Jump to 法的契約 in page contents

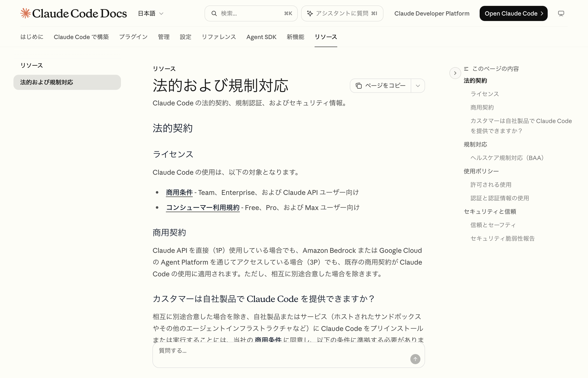point(475,80)
